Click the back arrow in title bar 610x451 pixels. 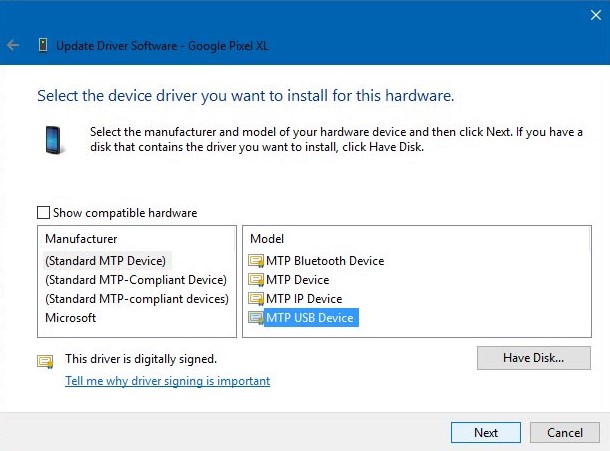click(13, 46)
